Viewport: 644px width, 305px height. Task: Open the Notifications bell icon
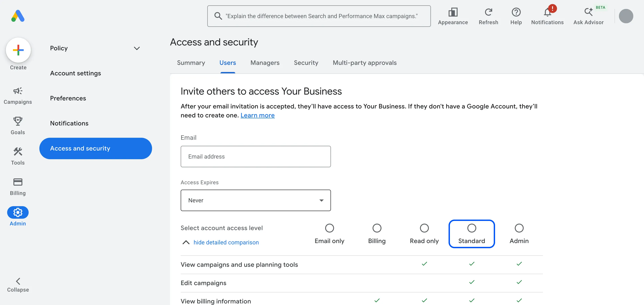547,12
